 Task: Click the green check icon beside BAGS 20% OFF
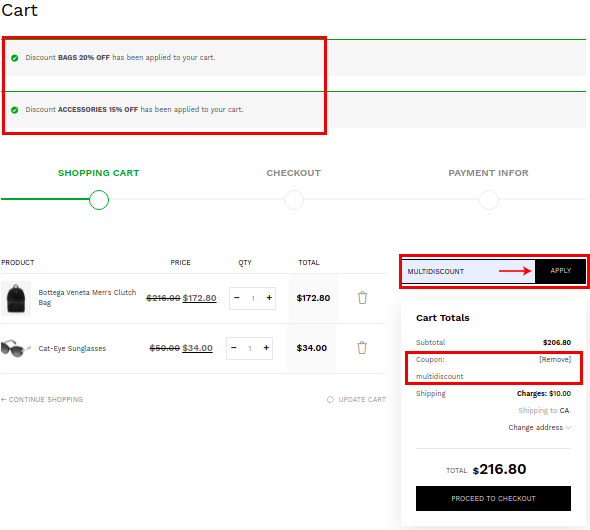point(15,58)
